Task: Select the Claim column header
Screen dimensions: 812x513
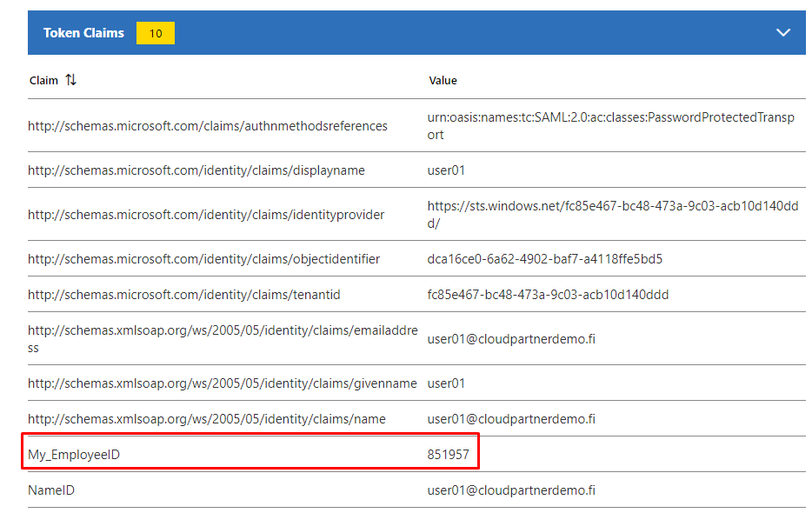Action: (43, 80)
